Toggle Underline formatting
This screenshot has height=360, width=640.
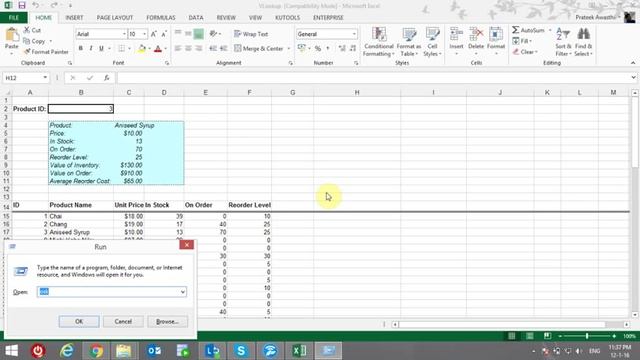pos(101,49)
